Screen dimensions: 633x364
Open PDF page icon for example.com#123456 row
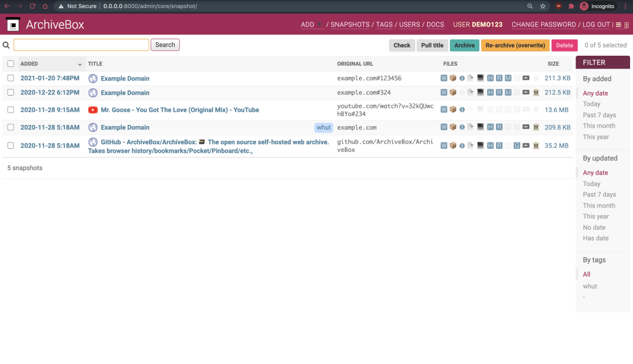click(471, 78)
